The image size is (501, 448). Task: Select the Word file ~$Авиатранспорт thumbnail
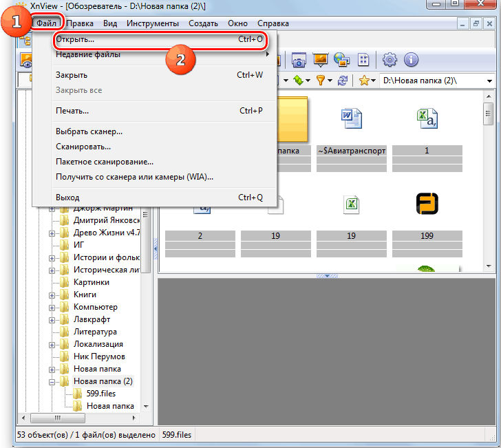pos(352,119)
